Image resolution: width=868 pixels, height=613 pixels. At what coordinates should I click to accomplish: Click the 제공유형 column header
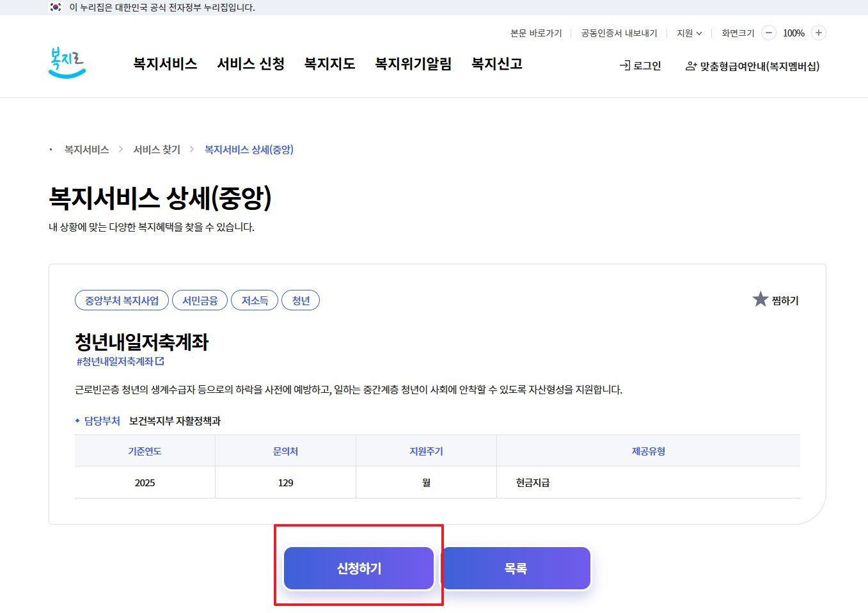pyautogui.click(x=648, y=451)
